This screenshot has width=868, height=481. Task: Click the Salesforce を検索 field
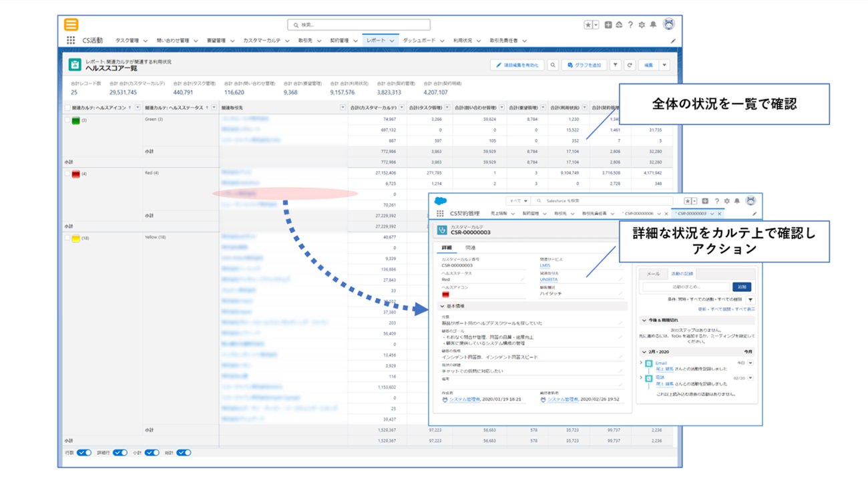click(x=603, y=200)
